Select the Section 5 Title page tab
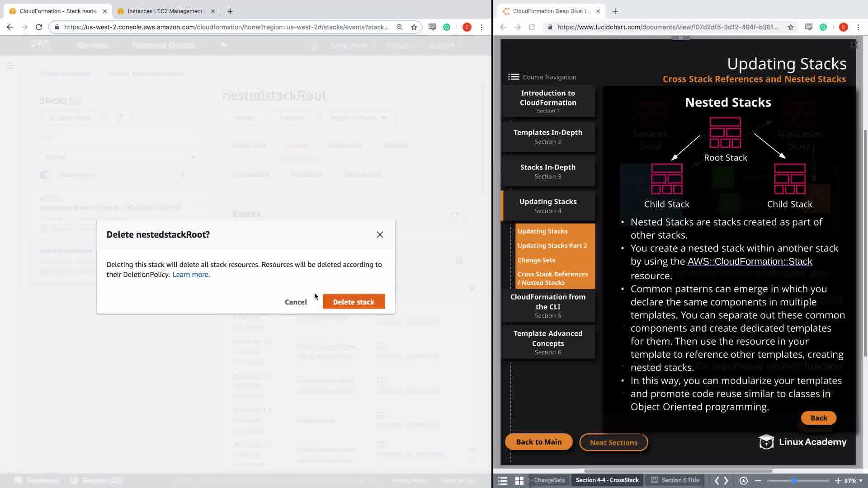This screenshot has width=868, height=488. [x=675, y=480]
